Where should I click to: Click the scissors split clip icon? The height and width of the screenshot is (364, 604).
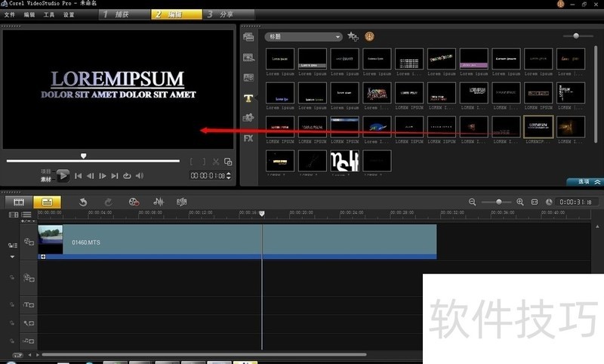coord(216,162)
